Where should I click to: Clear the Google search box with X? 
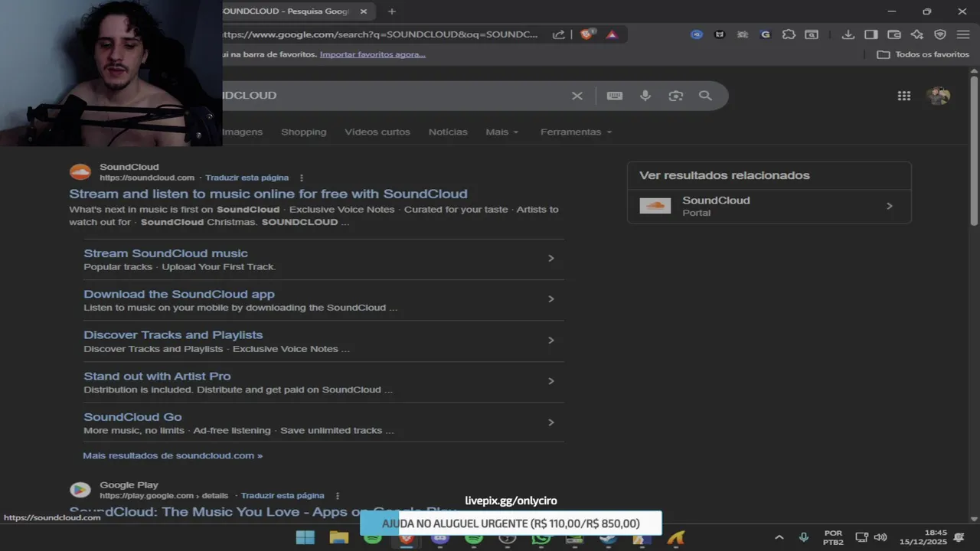(x=577, y=96)
